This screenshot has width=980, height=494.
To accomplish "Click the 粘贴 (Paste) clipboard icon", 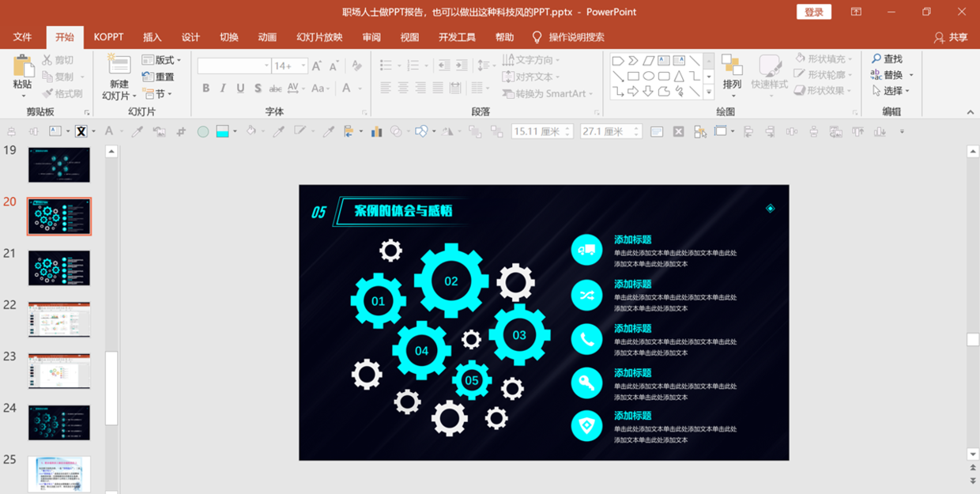I will click(23, 66).
